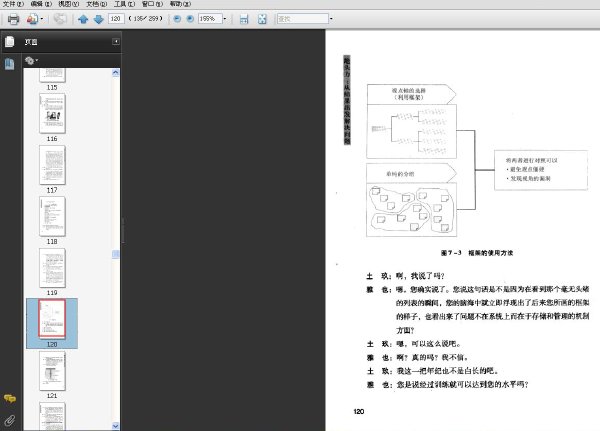Select page 117 thumbnail
The image size is (600, 431).
point(52,165)
